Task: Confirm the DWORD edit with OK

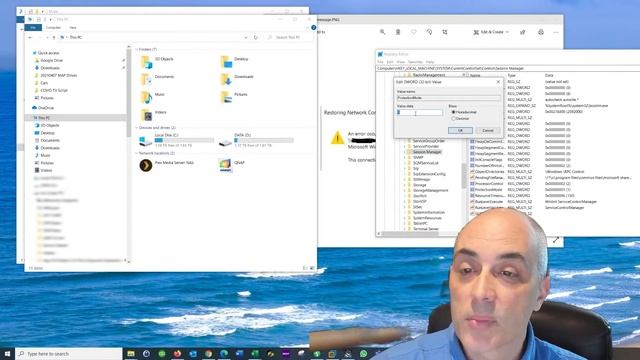Action: (x=460, y=131)
